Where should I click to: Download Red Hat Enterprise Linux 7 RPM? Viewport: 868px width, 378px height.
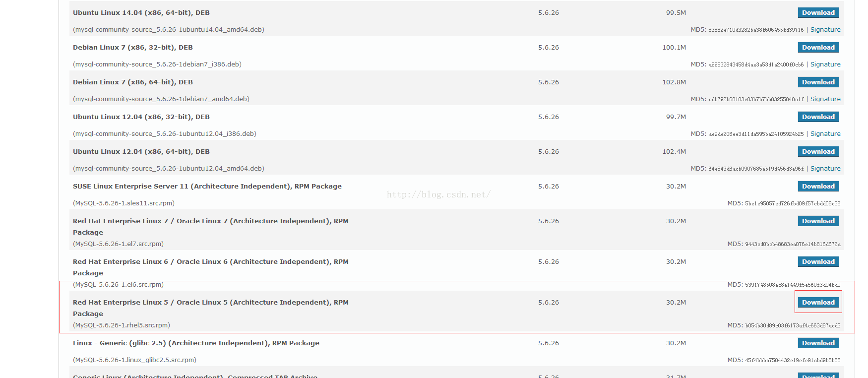[818, 221]
